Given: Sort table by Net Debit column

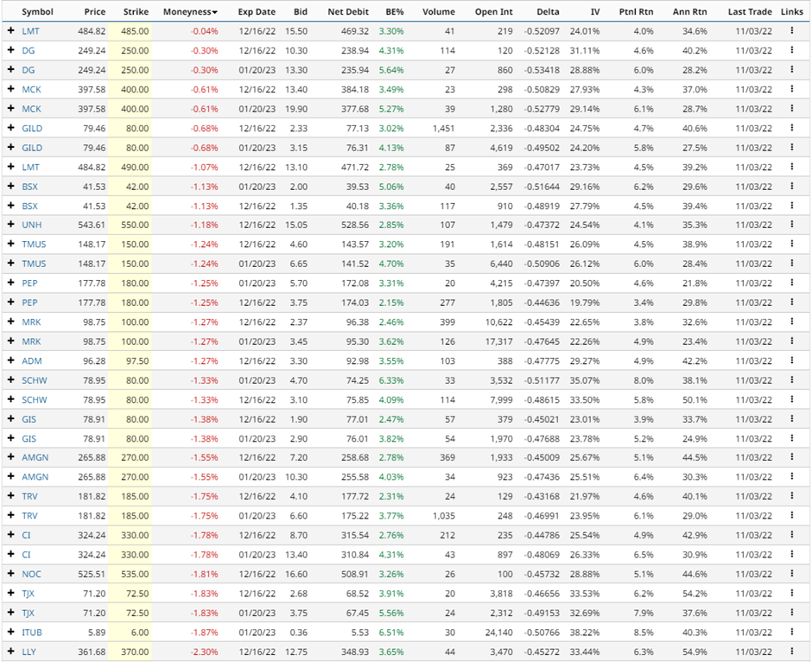Looking at the screenshot, I should (x=348, y=11).
